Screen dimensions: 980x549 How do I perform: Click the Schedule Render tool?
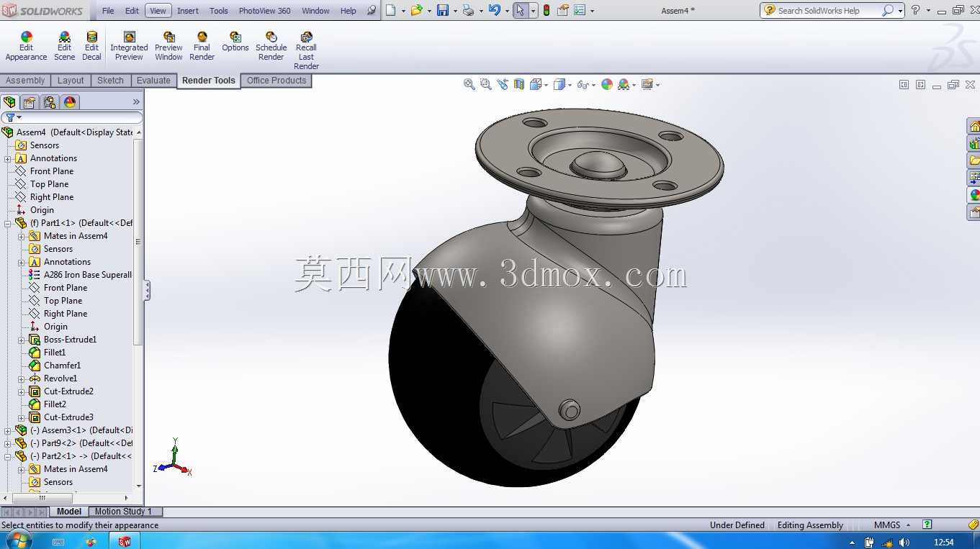271,46
